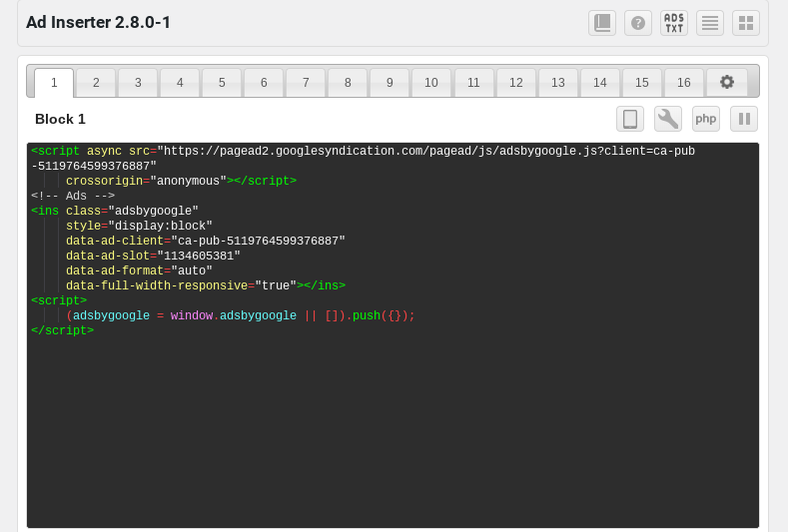Preview block with tablet device icon
The height and width of the screenshot is (532, 788).
pos(630,119)
